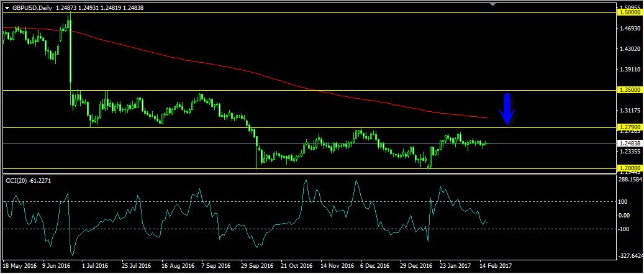Click the 21 Oct 2016 date label

tap(297, 266)
